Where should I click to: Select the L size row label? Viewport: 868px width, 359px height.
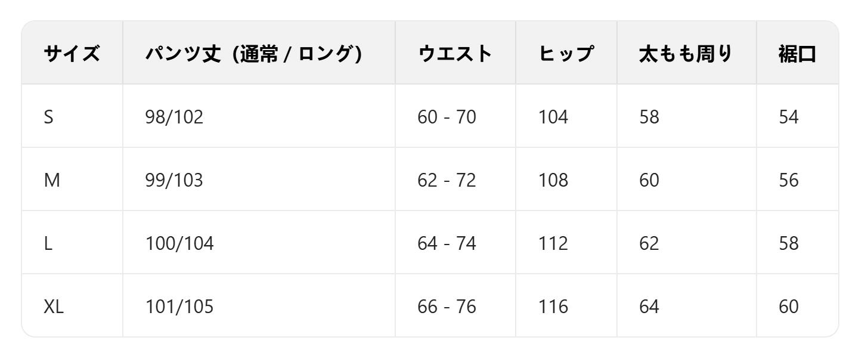(x=48, y=243)
